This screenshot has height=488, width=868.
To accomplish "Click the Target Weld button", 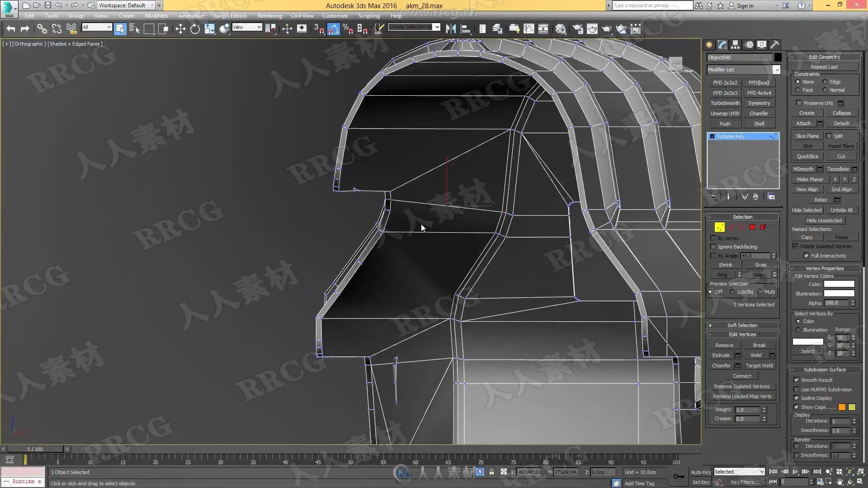I will 759,366.
